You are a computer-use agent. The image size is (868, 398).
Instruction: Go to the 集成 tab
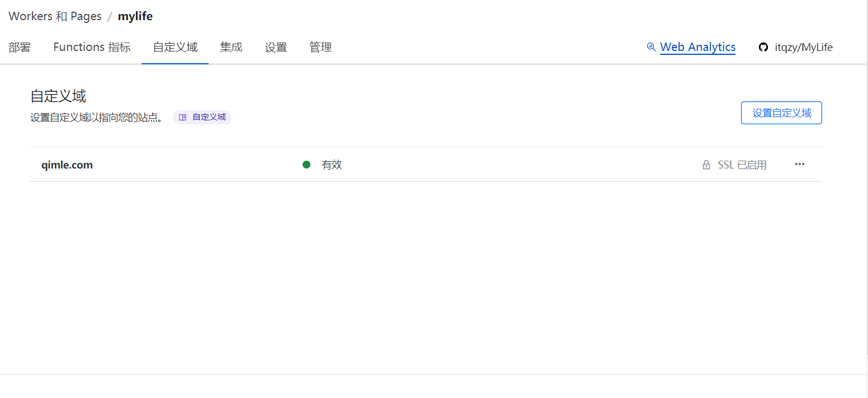[x=231, y=48]
